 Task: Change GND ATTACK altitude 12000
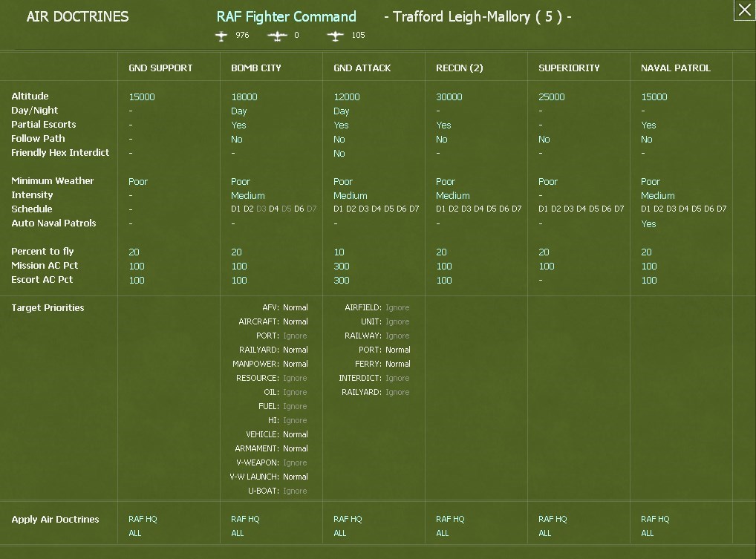347,97
